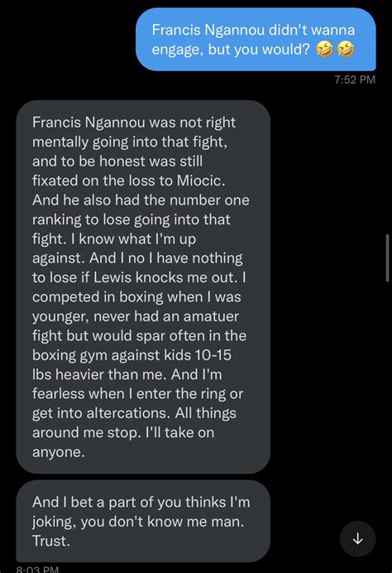Click "anyone." at the end of long message
The width and height of the screenshot is (392, 573).
pos(59,452)
